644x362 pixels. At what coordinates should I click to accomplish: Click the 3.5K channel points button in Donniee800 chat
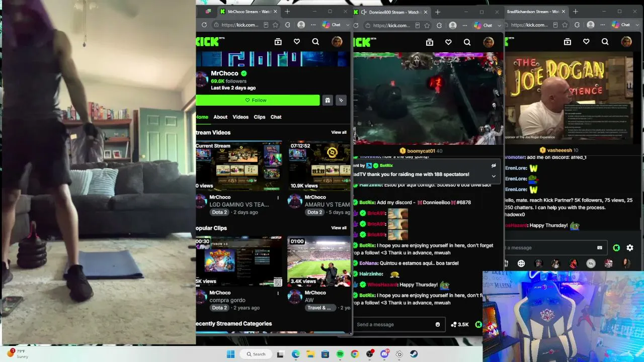[x=460, y=324]
